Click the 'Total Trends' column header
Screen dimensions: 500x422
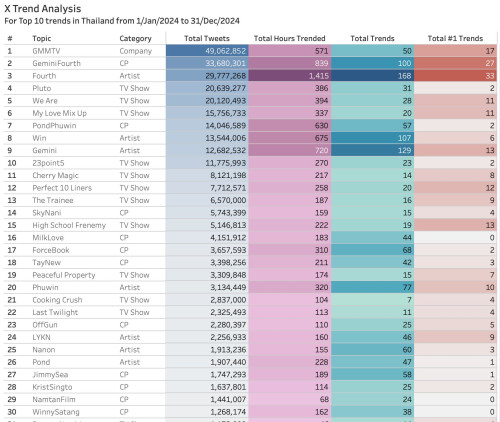[x=372, y=38]
